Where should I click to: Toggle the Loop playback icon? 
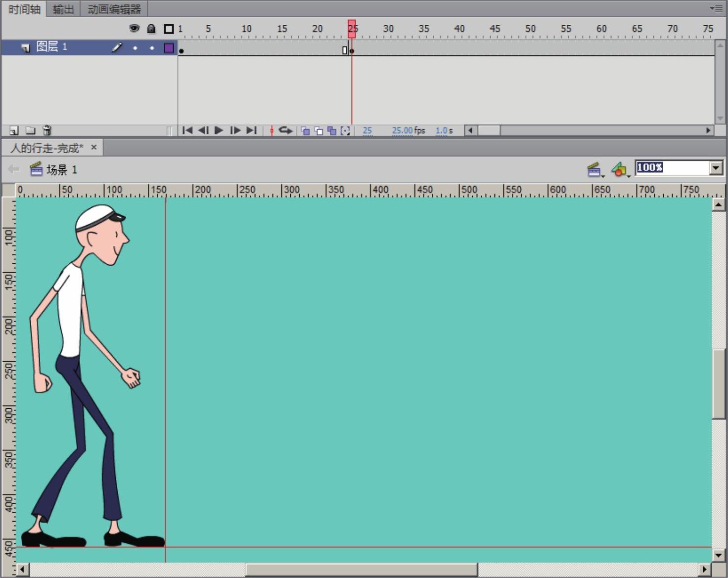point(285,130)
